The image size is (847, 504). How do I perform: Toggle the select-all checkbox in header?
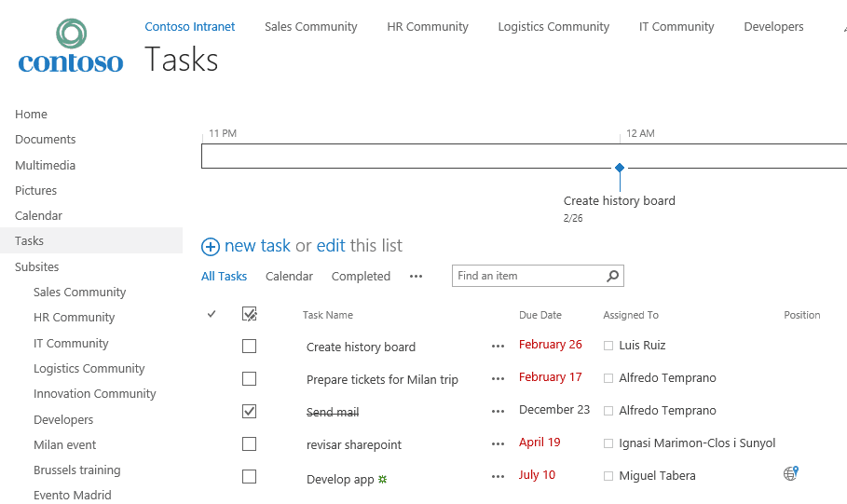(249, 314)
